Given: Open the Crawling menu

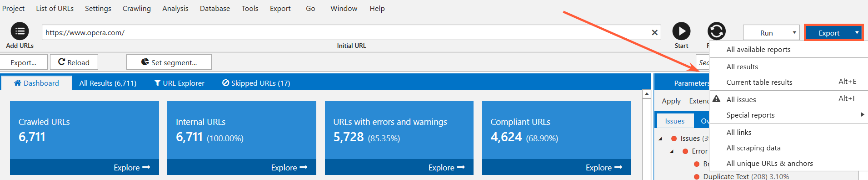Looking at the screenshot, I should click(136, 8).
